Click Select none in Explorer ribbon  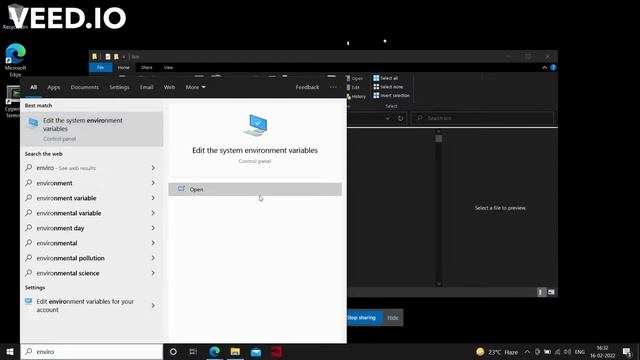[388, 87]
